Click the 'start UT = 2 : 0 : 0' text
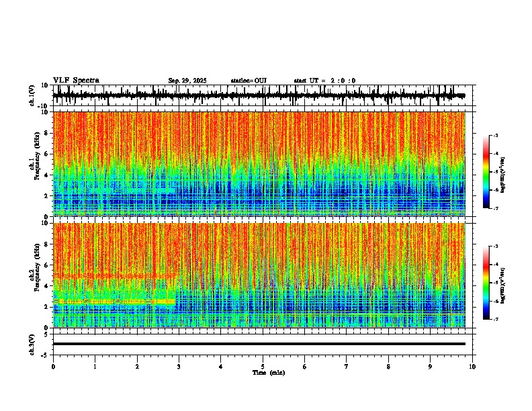 (x=324, y=81)
